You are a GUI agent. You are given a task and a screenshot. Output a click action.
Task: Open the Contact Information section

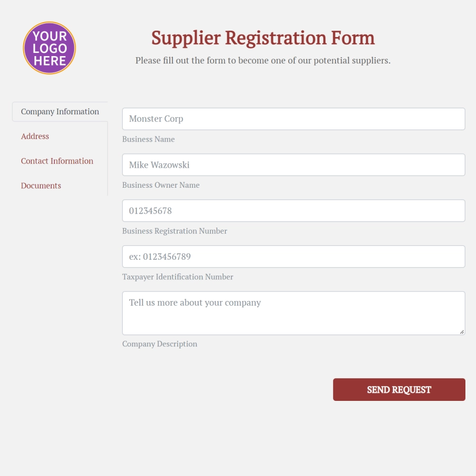coord(57,161)
